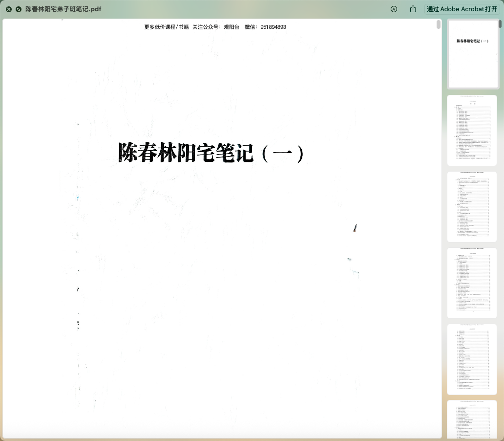Jump to the third page thumbnail
The width and height of the screenshot is (504, 441).
tap(472, 206)
